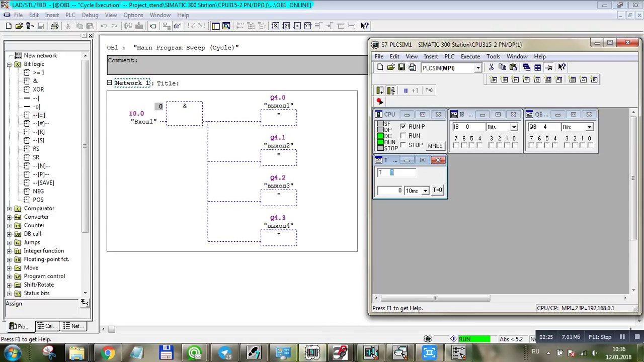Click PLCSIM Save icon
The width and height of the screenshot is (644, 362).
(401, 67)
